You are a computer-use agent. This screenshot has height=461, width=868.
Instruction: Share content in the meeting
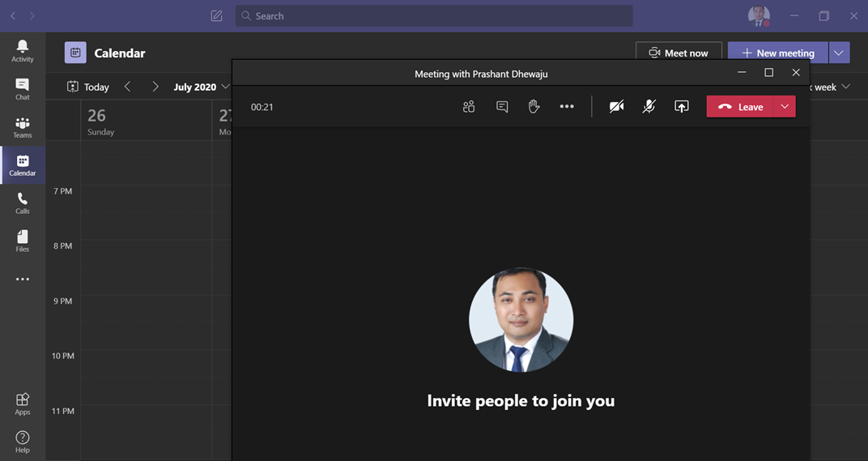[682, 106]
